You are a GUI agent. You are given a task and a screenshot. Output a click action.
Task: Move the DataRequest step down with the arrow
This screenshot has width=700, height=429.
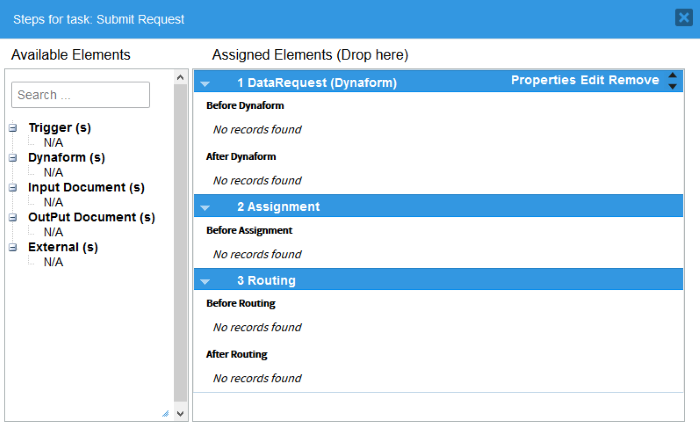click(x=672, y=86)
